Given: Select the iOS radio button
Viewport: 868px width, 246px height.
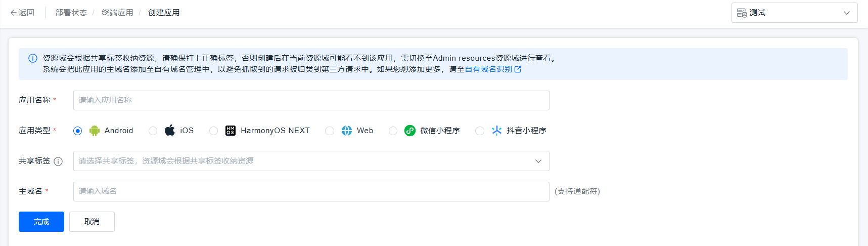Looking at the screenshot, I should coord(153,131).
